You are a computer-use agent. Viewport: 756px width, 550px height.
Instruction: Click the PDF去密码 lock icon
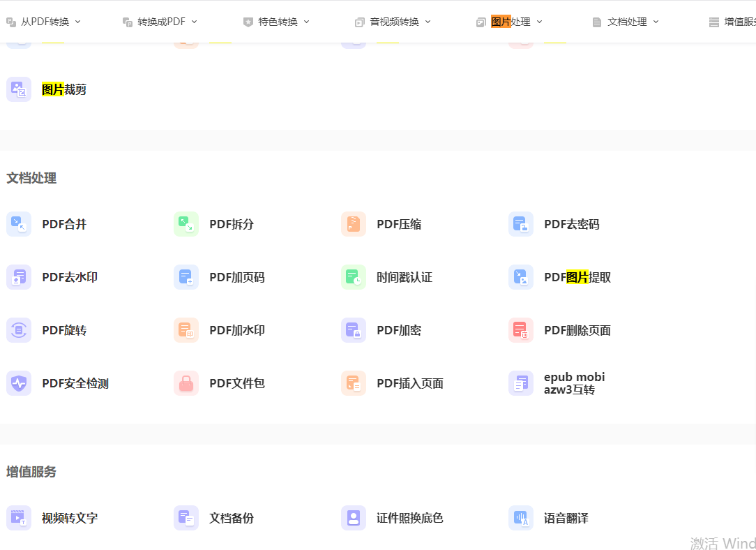click(x=521, y=224)
